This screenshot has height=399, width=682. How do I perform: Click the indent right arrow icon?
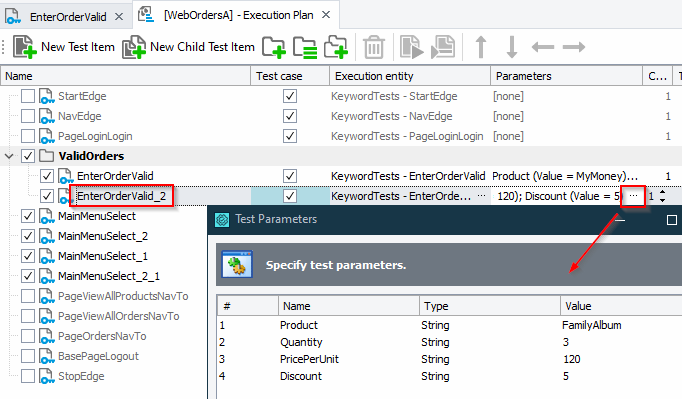coord(574,47)
